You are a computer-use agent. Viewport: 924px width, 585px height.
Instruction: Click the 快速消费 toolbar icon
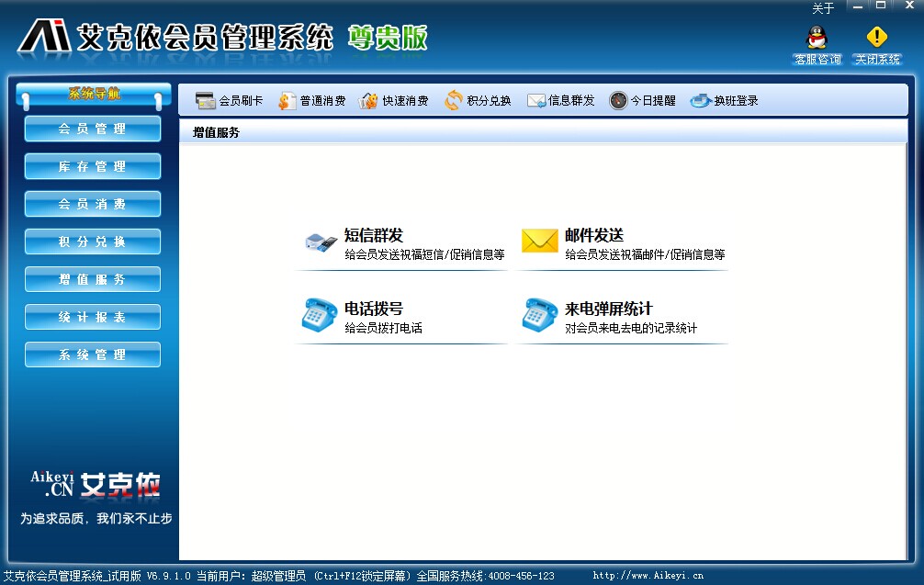367,101
